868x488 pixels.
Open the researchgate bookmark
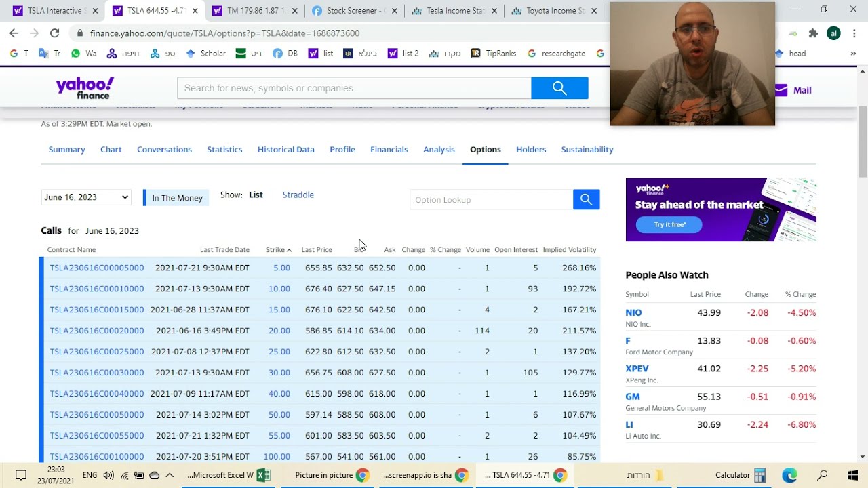click(x=555, y=54)
